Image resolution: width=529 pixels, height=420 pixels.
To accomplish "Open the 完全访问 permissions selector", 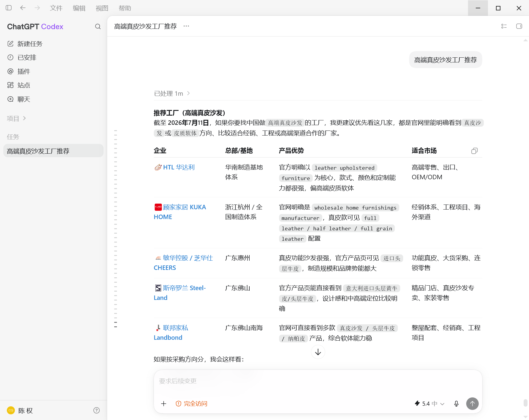I will point(192,403).
